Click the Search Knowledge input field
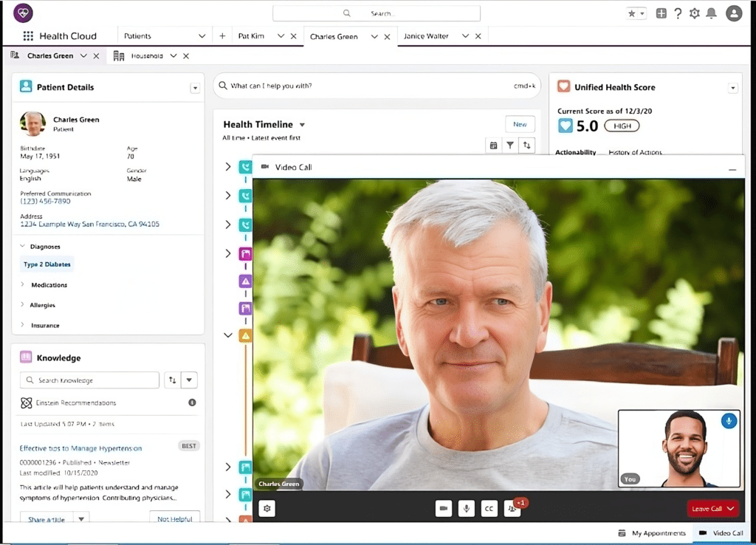 90,380
